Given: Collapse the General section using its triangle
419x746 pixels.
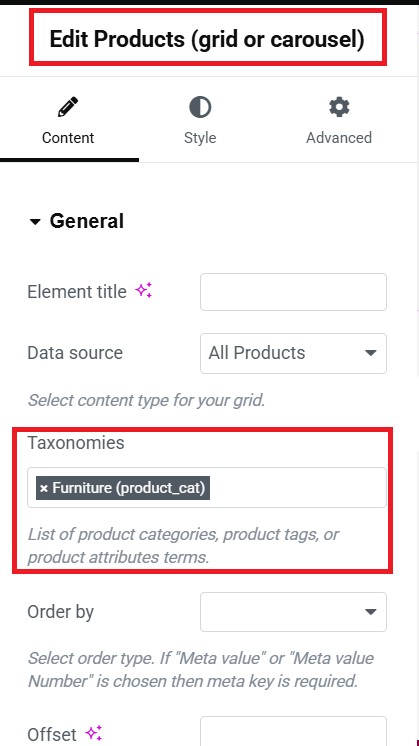Looking at the screenshot, I should coord(35,222).
